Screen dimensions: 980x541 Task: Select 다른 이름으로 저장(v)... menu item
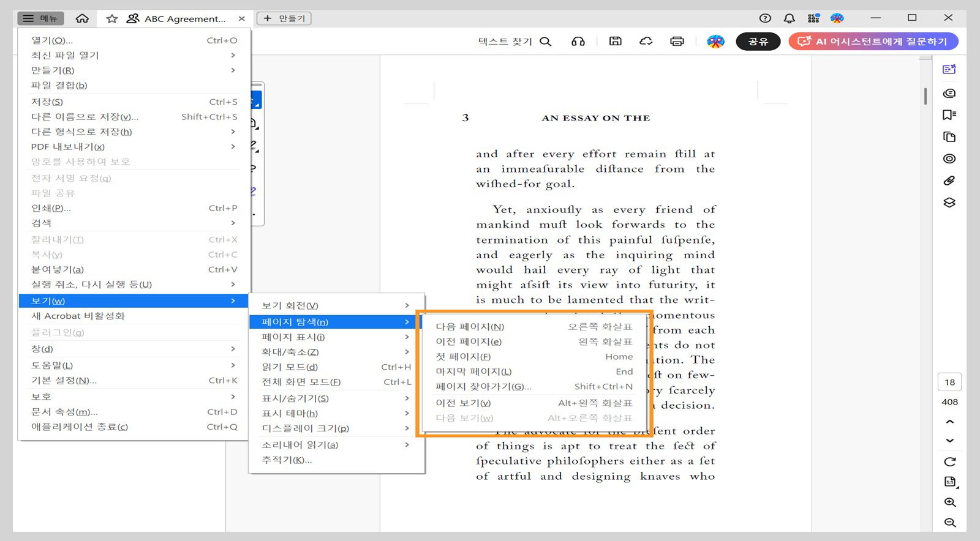(x=134, y=117)
